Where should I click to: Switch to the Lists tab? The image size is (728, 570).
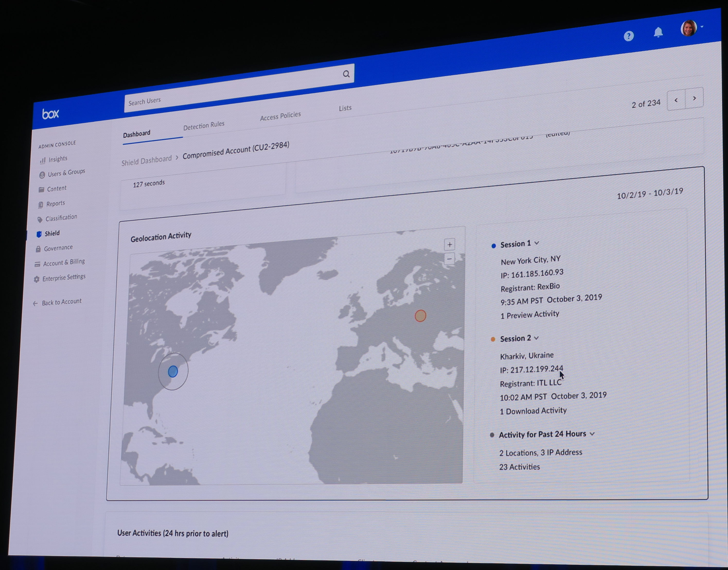click(345, 108)
